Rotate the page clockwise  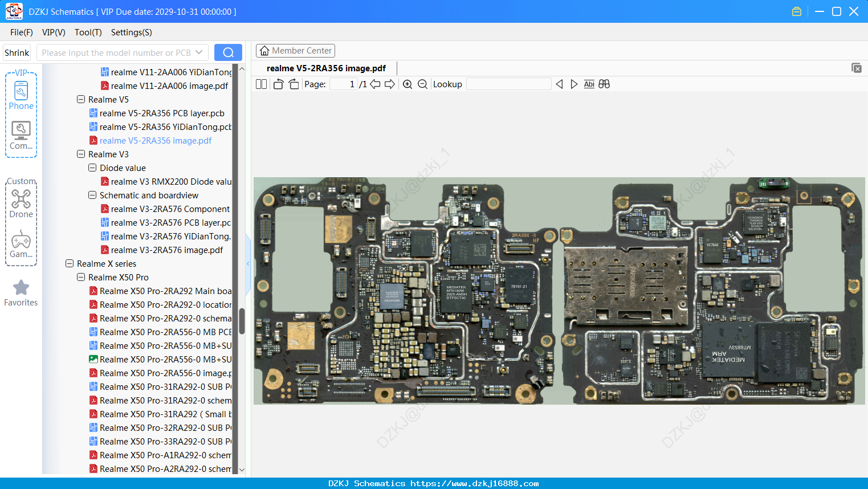(x=294, y=84)
